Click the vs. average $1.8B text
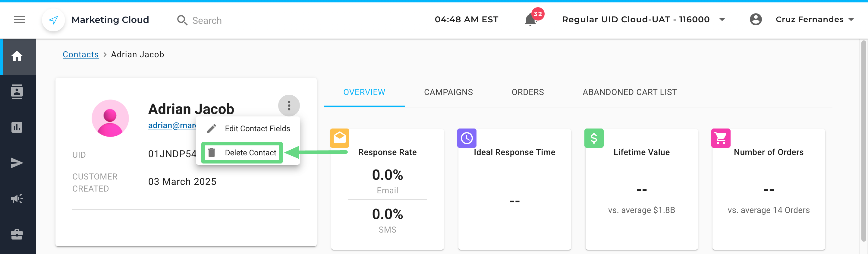 (x=642, y=210)
